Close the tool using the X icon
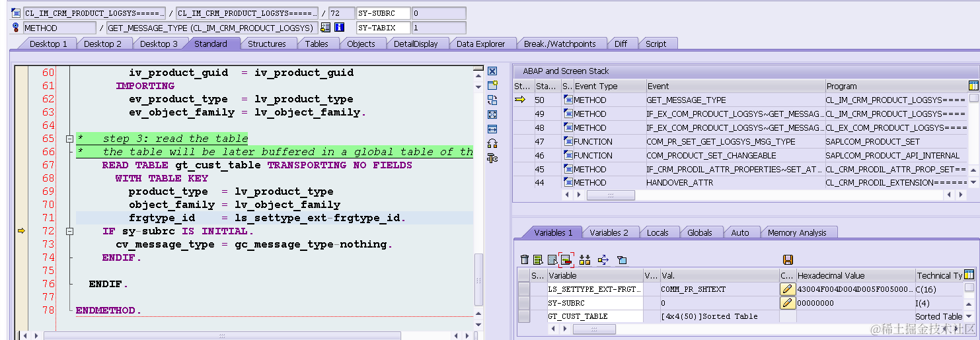The image size is (980, 340). coord(492,71)
